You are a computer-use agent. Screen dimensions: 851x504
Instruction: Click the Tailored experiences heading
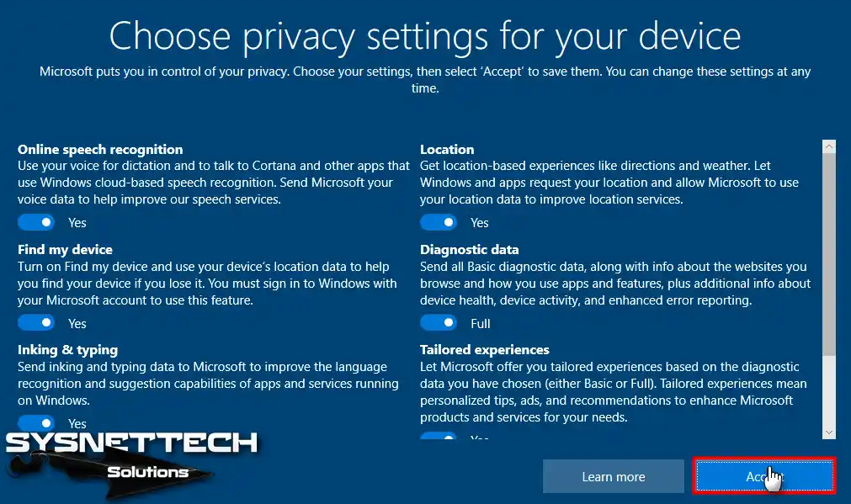pyautogui.click(x=484, y=350)
